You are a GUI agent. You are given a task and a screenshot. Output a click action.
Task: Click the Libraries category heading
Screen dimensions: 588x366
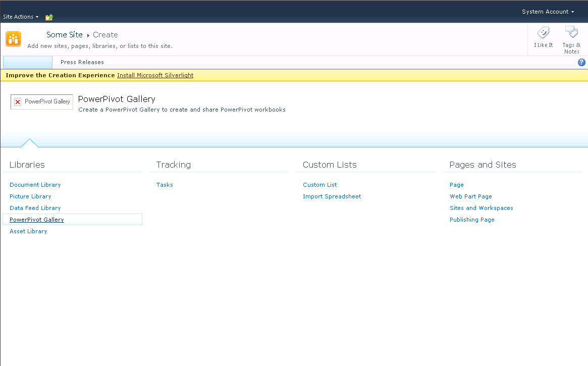(27, 165)
